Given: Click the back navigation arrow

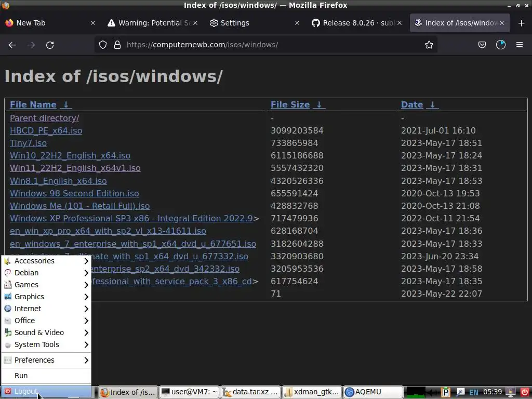Looking at the screenshot, I should click(x=12, y=45).
